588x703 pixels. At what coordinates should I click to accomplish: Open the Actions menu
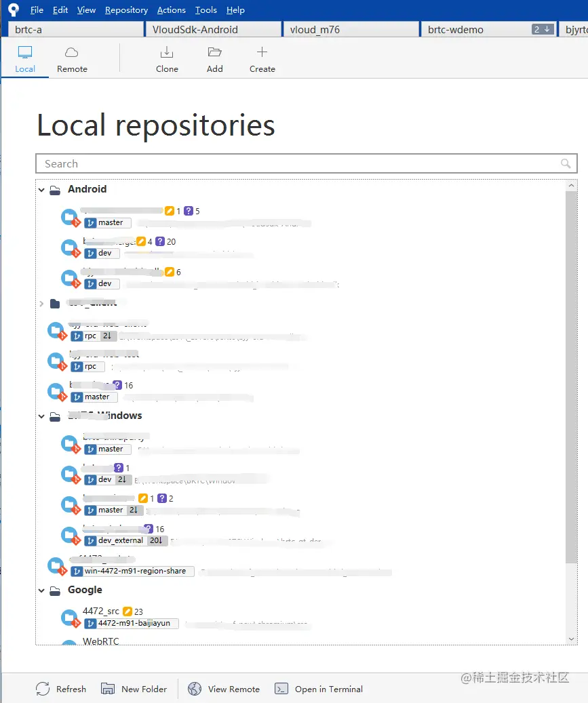coord(171,10)
